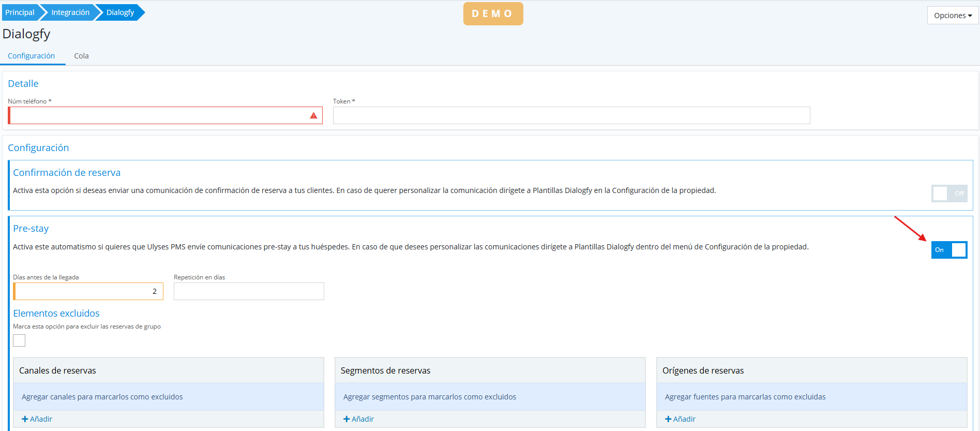Click the Repetición en días field
Image resolution: width=980 pixels, height=431 pixels.
pos(249,291)
